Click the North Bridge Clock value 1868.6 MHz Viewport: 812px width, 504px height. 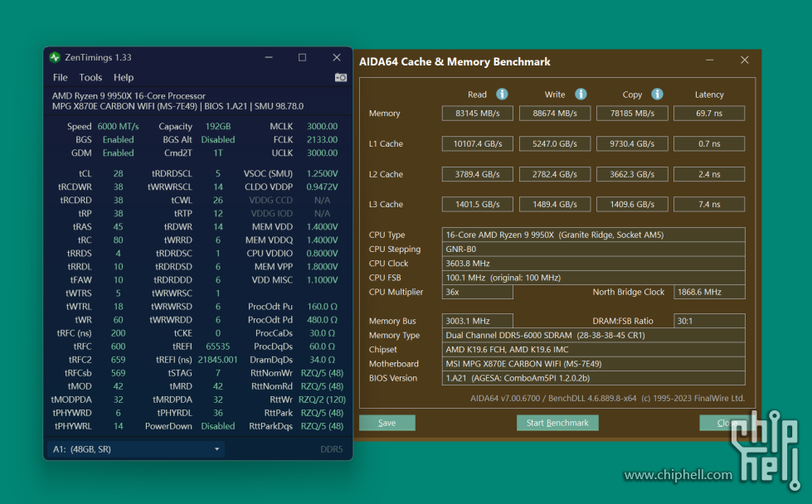point(709,292)
